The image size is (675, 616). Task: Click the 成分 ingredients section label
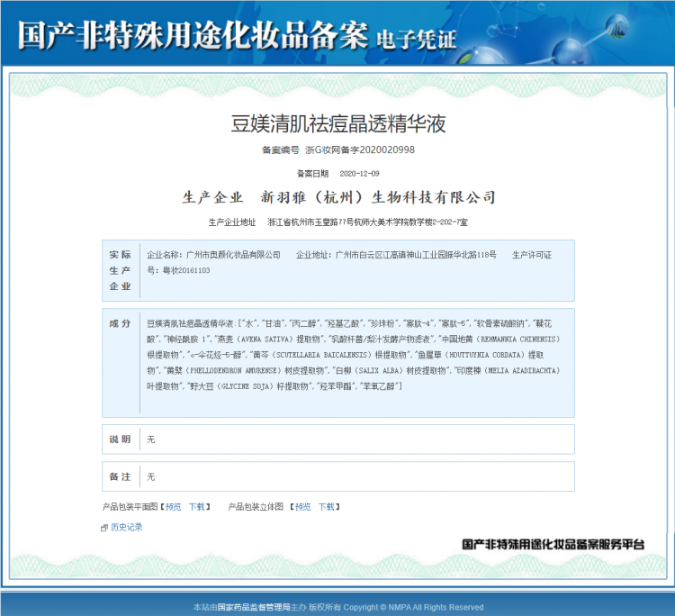pyautogui.click(x=120, y=322)
